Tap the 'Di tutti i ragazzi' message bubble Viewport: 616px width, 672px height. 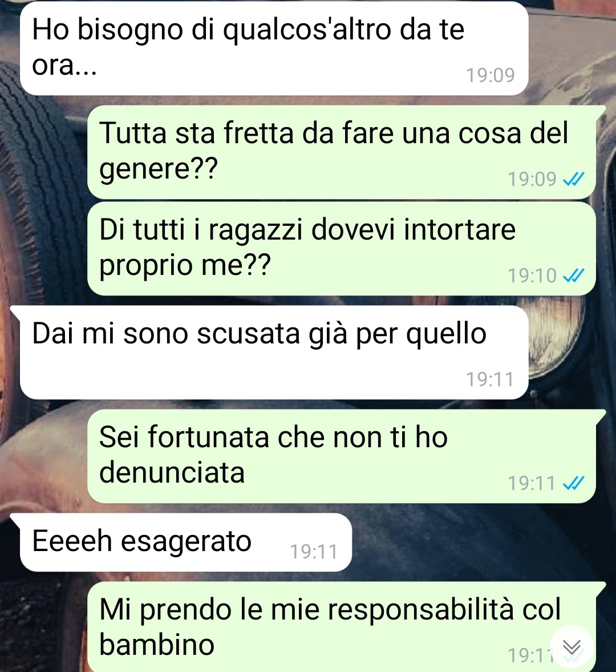(342, 249)
